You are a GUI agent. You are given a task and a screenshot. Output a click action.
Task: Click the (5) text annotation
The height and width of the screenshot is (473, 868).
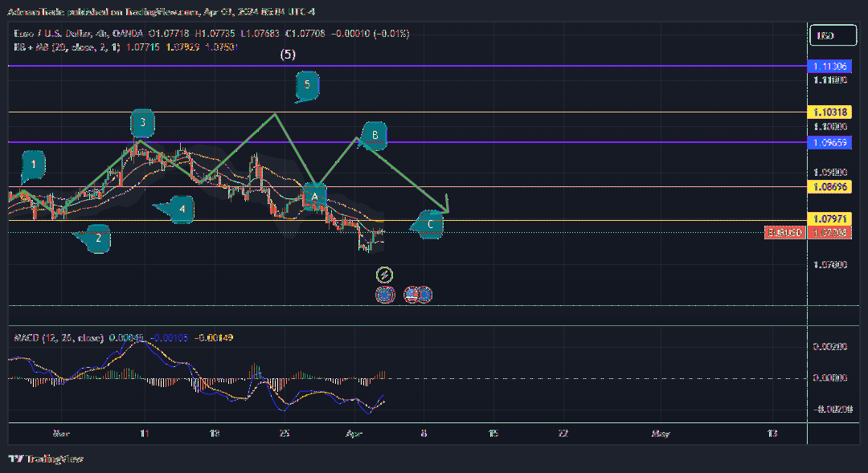[x=287, y=55]
